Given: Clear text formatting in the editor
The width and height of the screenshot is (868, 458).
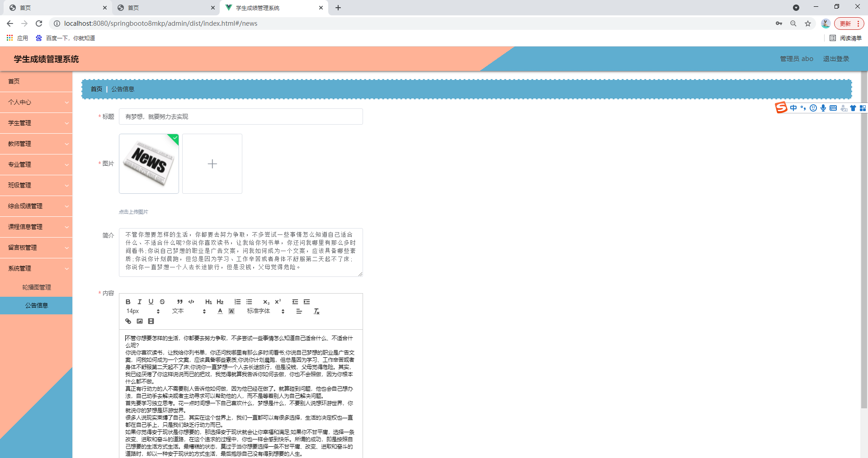Looking at the screenshot, I should (x=316, y=311).
